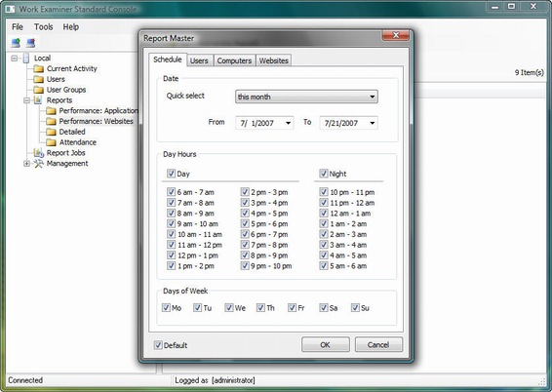Open the From date picker arrow
The width and height of the screenshot is (552, 392).
(x=288, y=123)
